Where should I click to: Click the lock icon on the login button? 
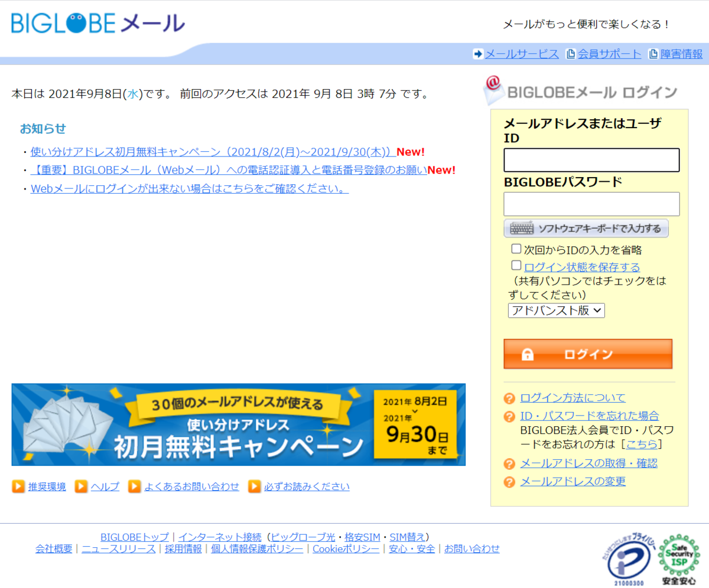click(528, 354)
